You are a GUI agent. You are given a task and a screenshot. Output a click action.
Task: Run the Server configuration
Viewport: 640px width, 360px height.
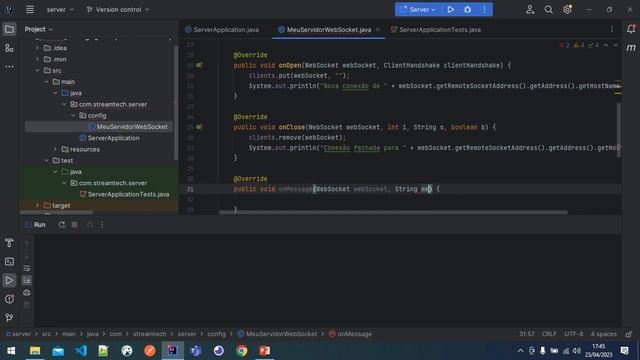(x=451, y=9)
